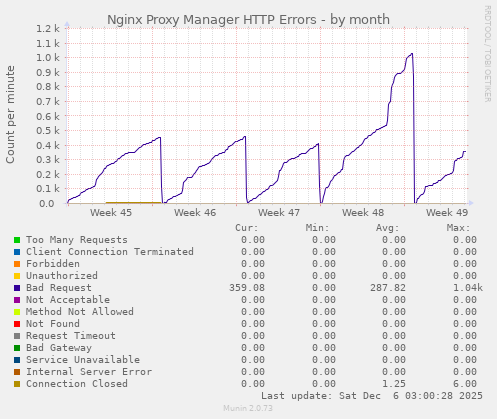
Task: Click the olive Connection Closed segment on the baseline
Action: (x=133, y=202)
